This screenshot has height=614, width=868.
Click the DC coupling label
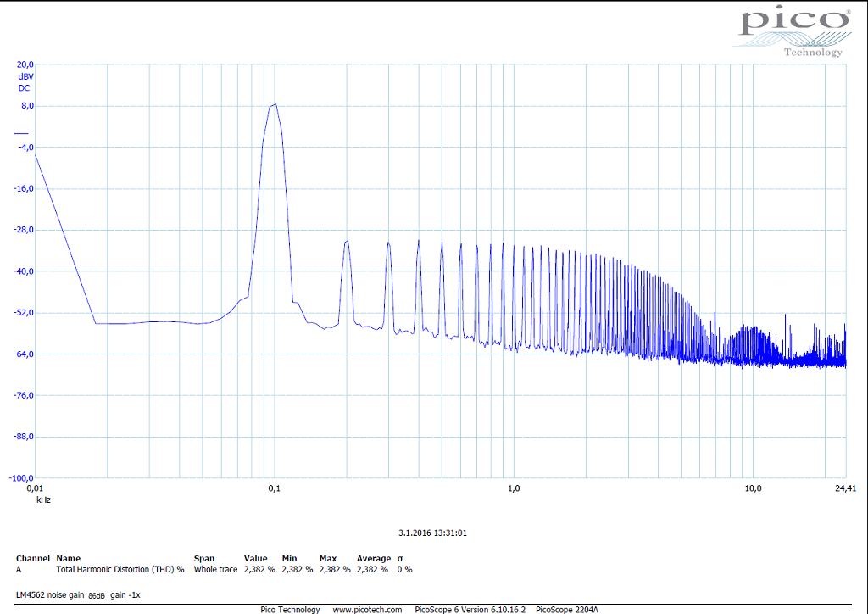24,88
